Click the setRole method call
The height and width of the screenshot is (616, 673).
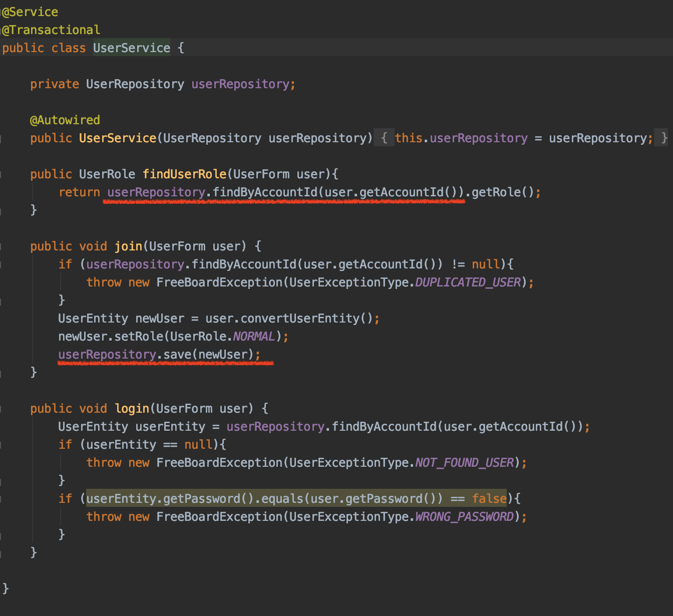[x=139, y=337]
